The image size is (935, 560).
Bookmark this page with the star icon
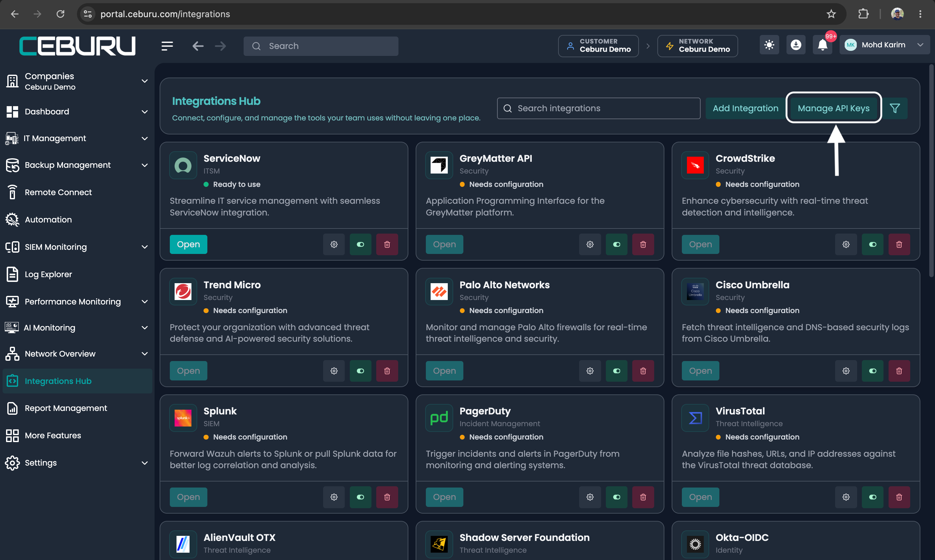coord(831,14)
